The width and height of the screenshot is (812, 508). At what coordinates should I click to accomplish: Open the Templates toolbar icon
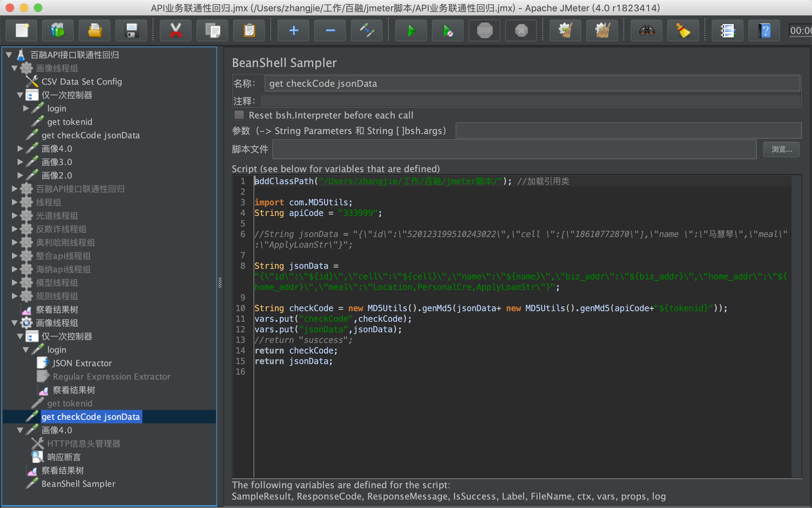pyautogui.click(x=58, y=31)
